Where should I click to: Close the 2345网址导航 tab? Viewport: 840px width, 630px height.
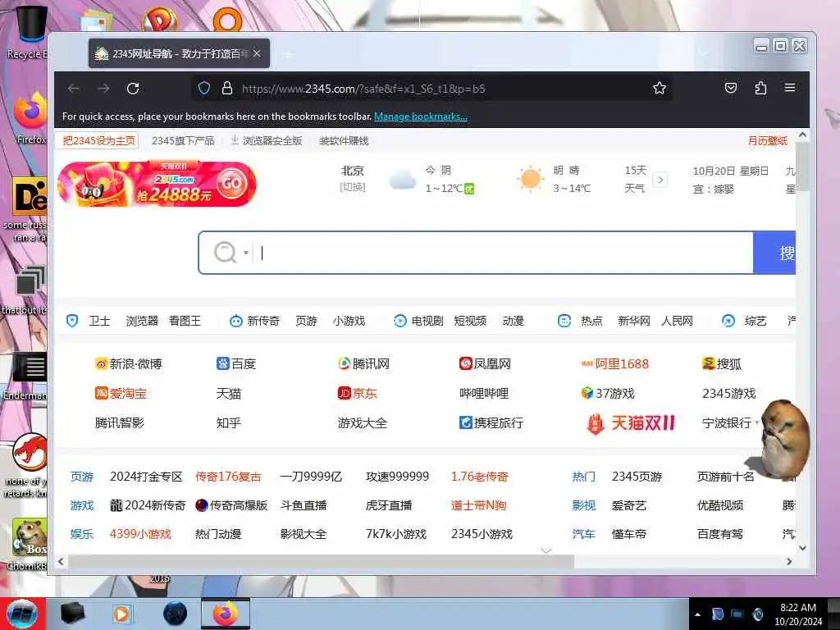[257, 53]
